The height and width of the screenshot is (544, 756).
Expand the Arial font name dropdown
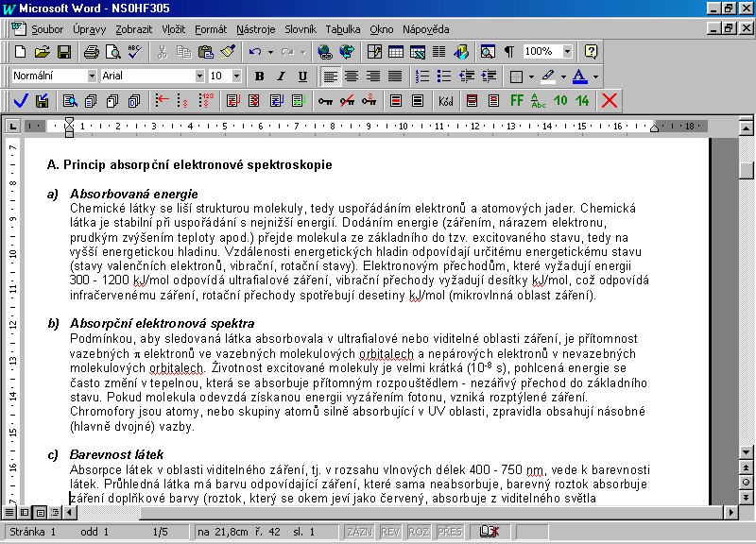(x=199, y=76)
